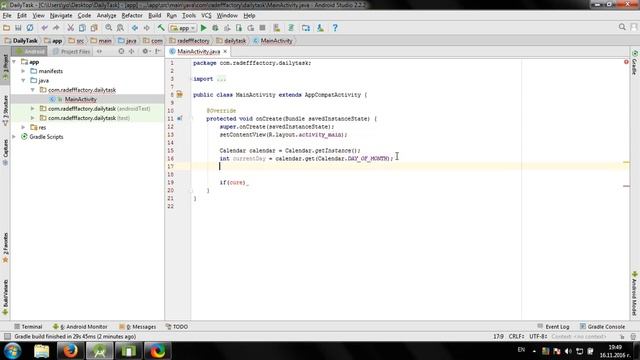Click the Synchronize toolbar icon
The width and height of the screenshot is (640, 360).
click(30, 28)
